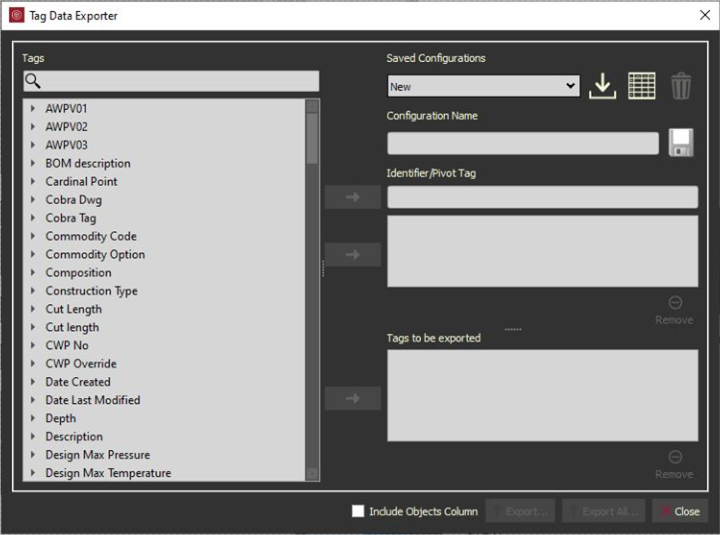Expand the AWPV02 tag node
Viewport: 720px width, 535px height.
tap(33, 127)
